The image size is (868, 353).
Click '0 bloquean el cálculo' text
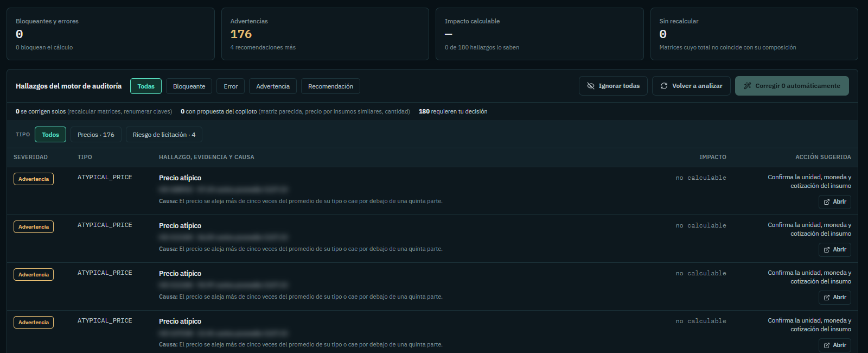[44, 47]
